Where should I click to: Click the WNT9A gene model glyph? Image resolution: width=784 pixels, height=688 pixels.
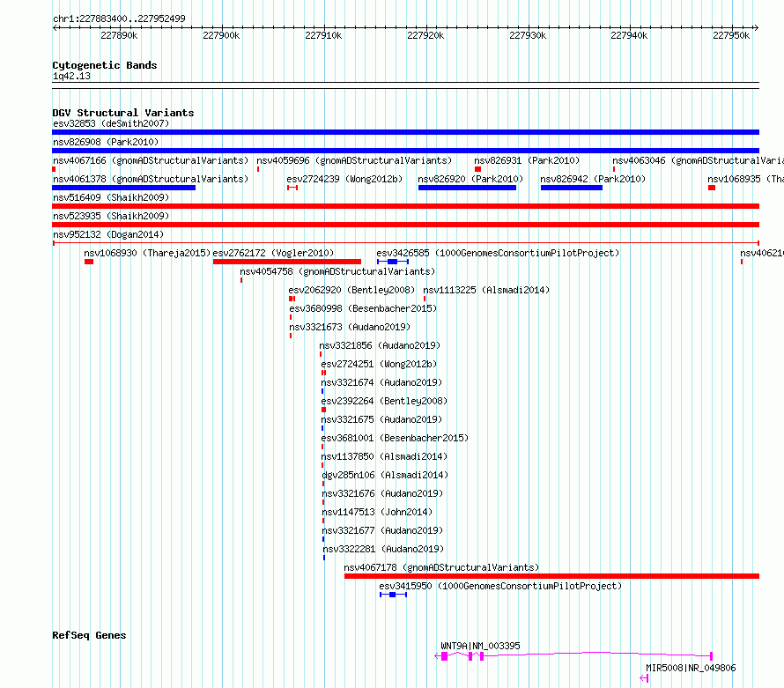[573, 656]
